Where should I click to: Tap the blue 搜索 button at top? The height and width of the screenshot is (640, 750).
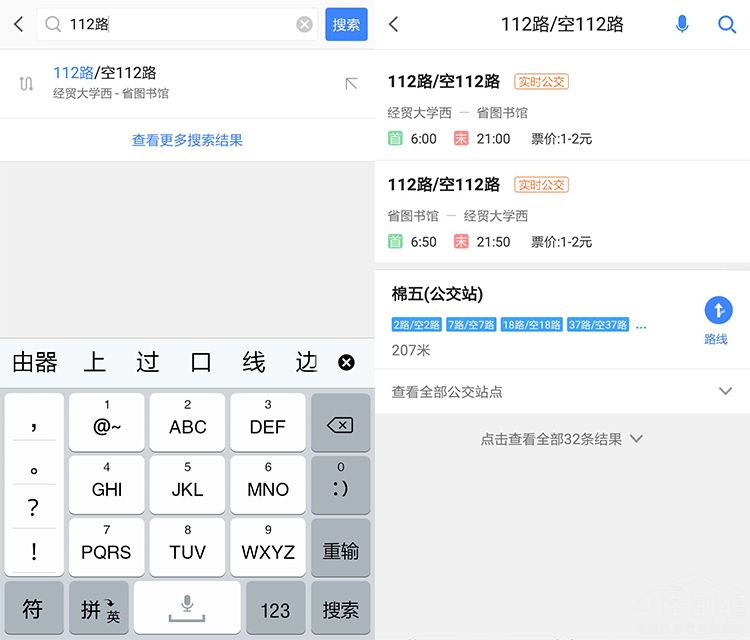346,25
